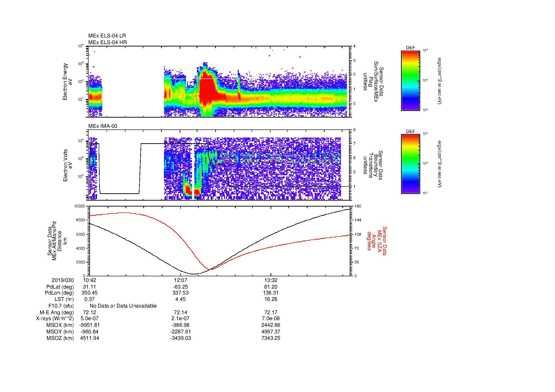Click the M-E Ang value '72.14'
The width and height of the screenshot is (555, 392).
pyautogui.click(x=180, y=313)
